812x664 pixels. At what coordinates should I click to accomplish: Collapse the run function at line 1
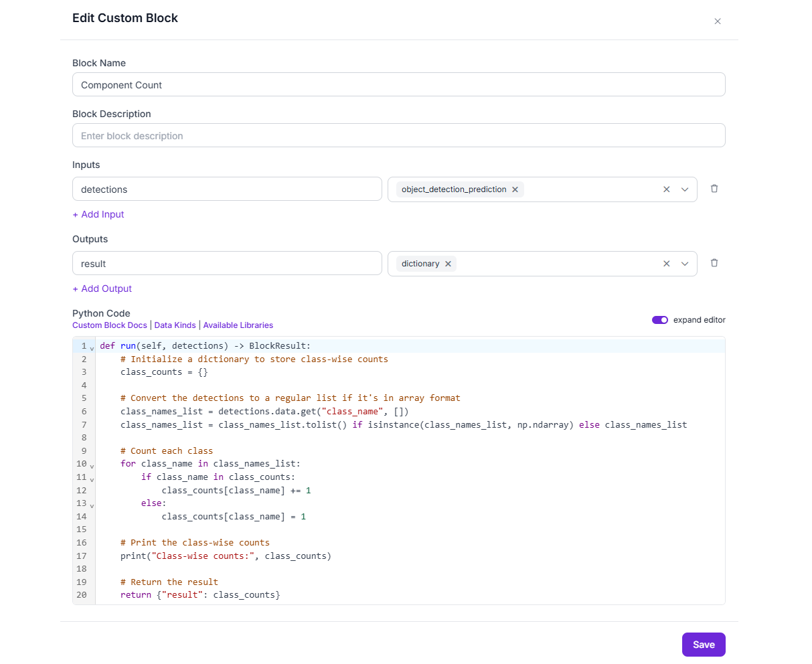pyautogui.click(x=92, y=348)
